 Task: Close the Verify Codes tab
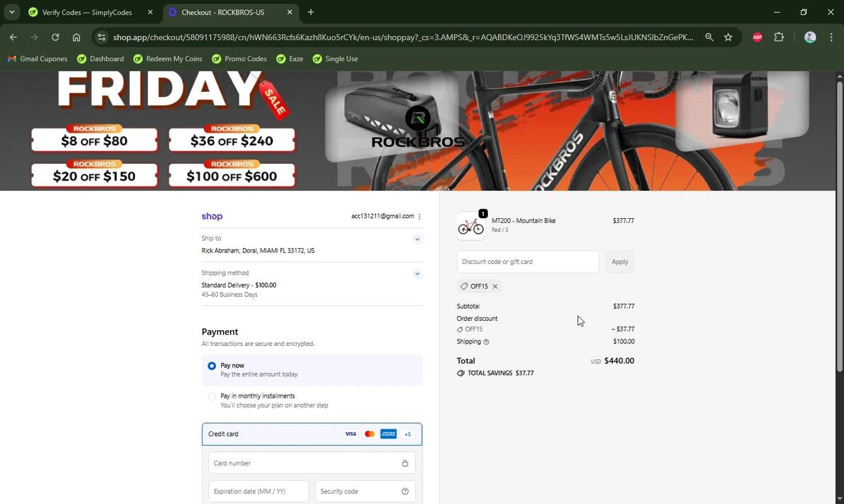pos(150,12)
